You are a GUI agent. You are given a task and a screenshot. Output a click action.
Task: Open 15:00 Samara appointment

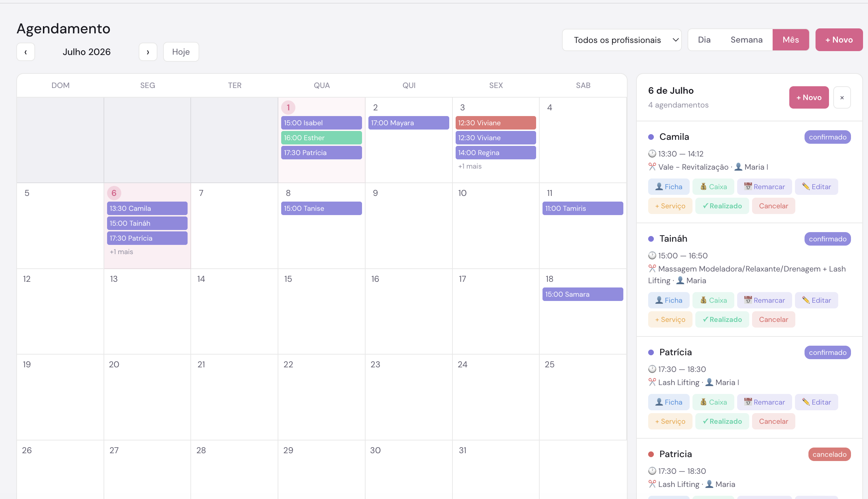tap(583, 294)
